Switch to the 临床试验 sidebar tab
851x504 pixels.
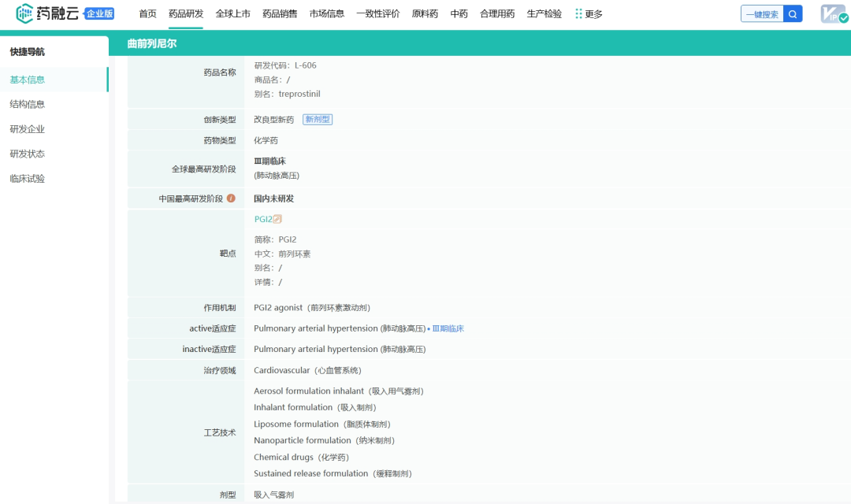click(28, 178)
